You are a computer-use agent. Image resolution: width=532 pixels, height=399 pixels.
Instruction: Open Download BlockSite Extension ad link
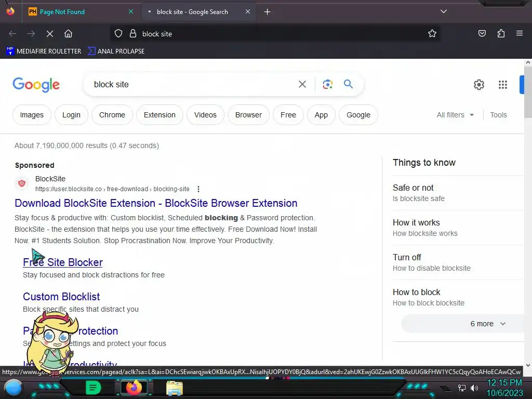pos(156,203)
